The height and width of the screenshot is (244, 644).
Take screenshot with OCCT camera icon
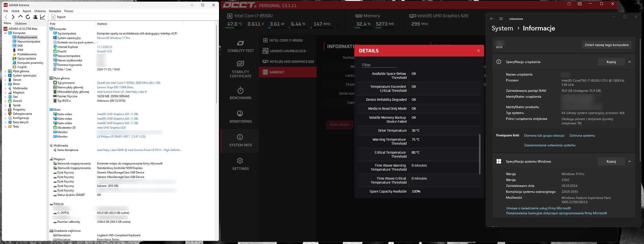580,4
